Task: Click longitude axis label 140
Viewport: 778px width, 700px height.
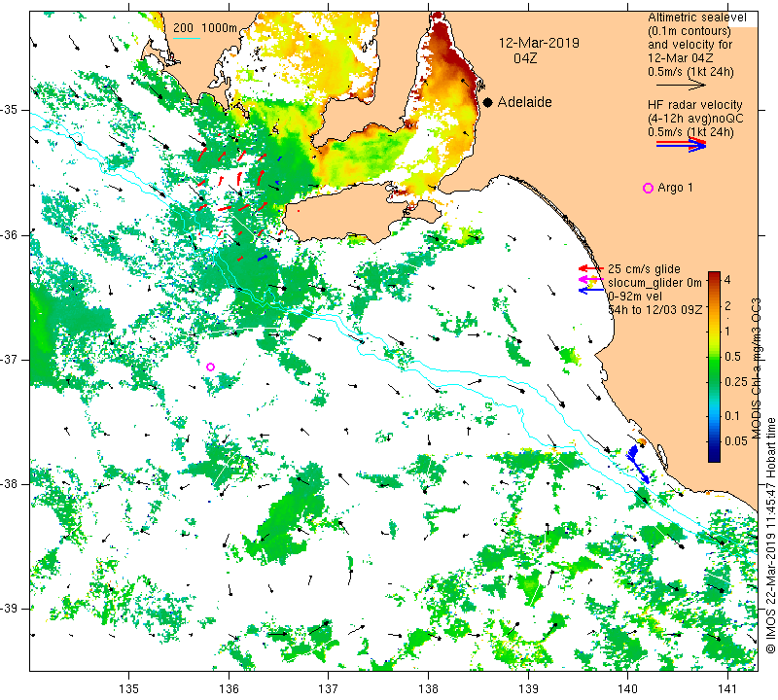Action: [x=627, y=688]
